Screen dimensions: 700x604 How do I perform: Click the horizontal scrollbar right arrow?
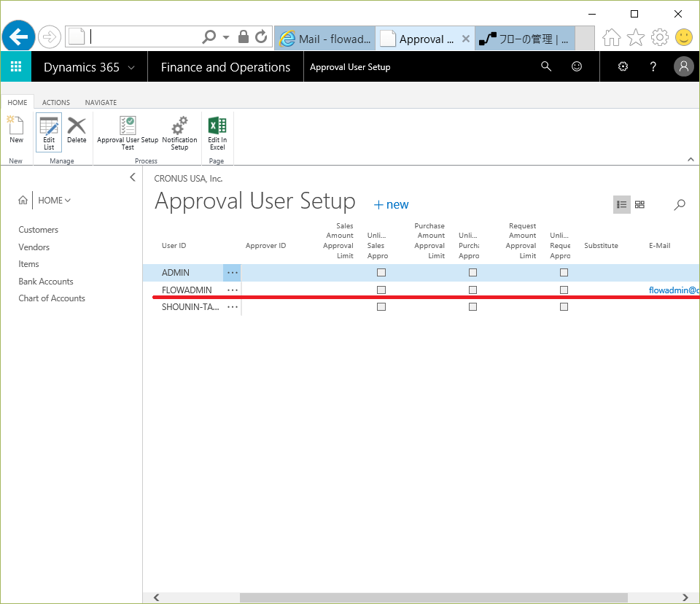(x=685, y=597)
